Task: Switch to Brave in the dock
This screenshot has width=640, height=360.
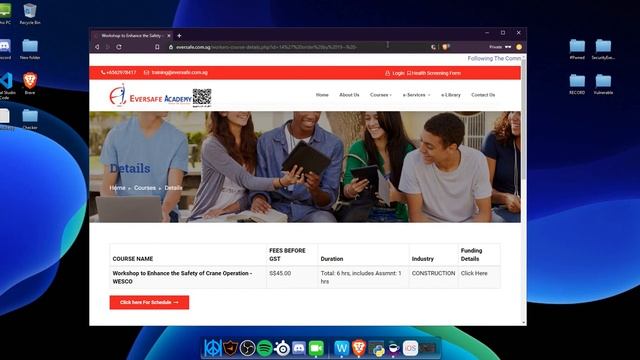Action: tap(359, 348)
